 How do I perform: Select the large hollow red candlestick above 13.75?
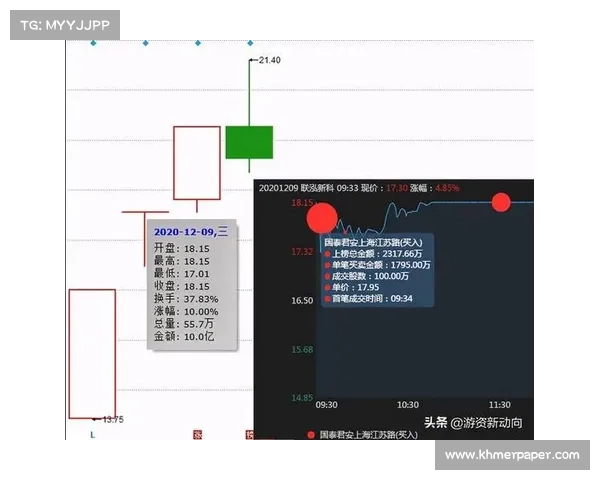coord(92,354)
